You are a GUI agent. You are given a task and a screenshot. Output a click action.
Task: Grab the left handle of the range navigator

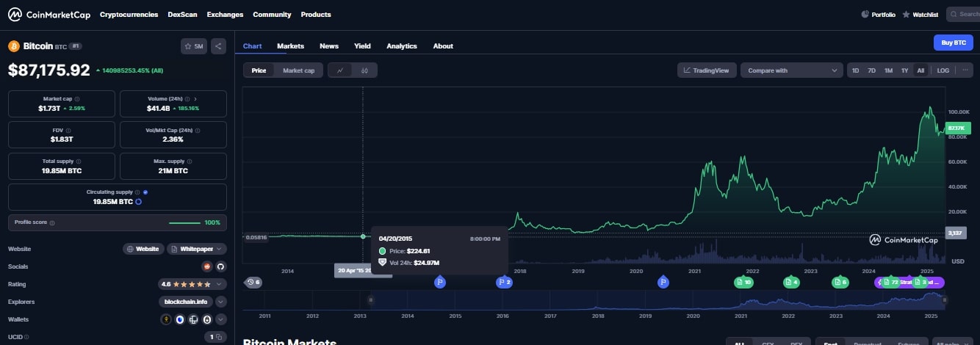[370, 299]
